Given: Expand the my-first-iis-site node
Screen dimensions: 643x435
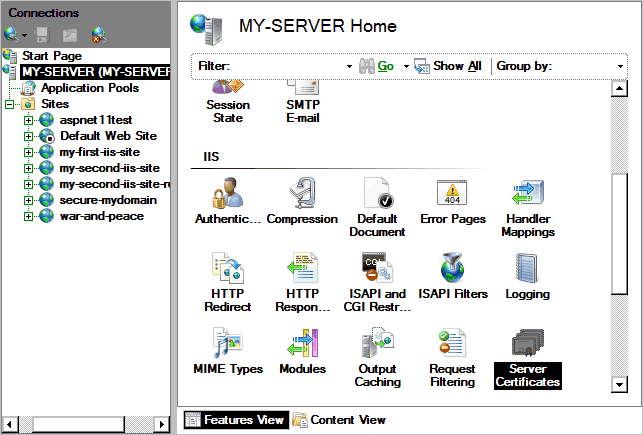Looking at the screenshot, I should 28,152.
